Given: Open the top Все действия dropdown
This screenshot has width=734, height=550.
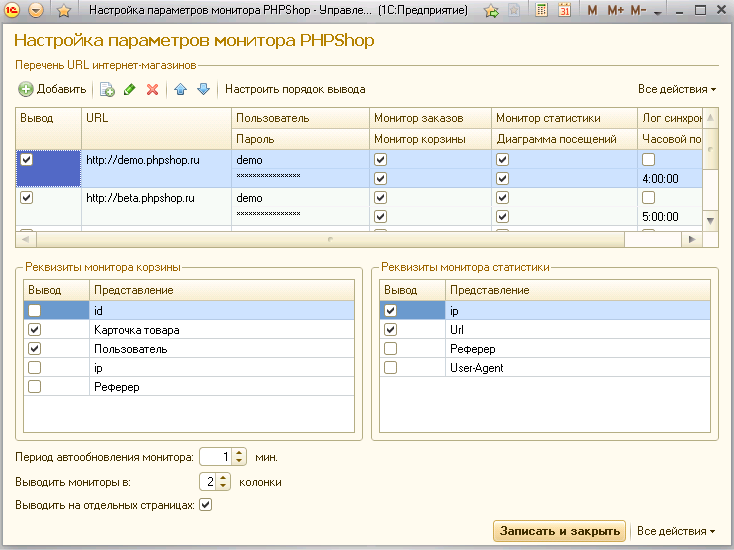Looking at the screenshot, I should [677, 90].
